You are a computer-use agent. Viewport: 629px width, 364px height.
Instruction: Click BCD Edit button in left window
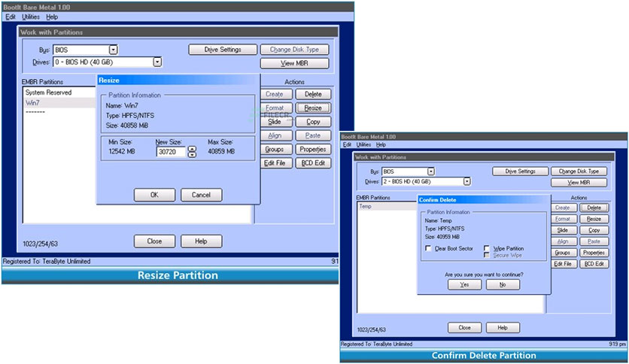313,163
